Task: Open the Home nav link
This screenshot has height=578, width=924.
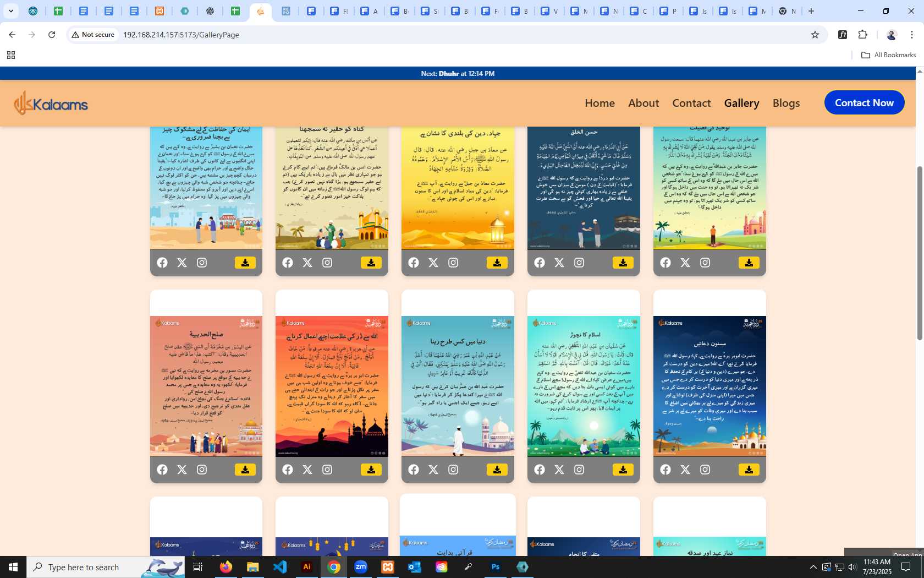Action: tap(599, 103)
